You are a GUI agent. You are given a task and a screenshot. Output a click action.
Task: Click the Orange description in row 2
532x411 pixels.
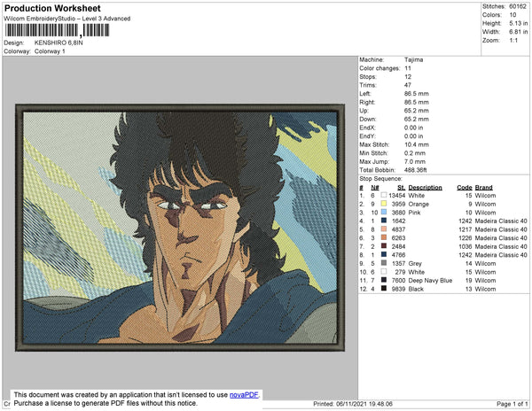coord(419,204)
